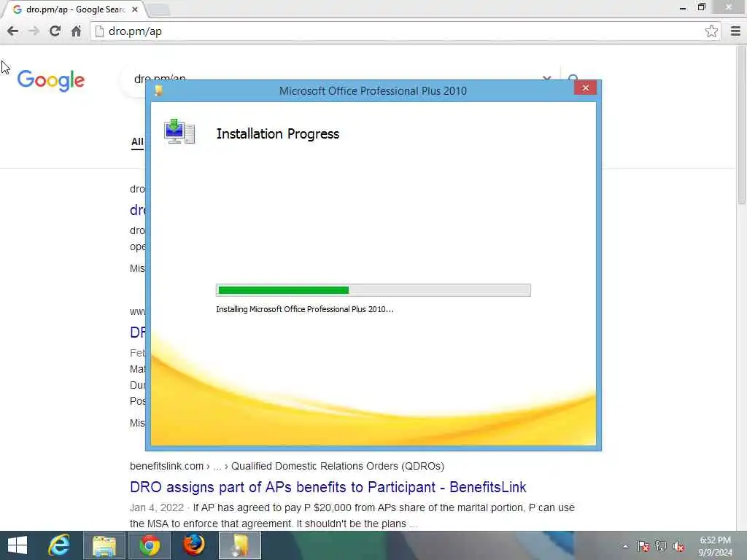747x560 pixels.
Task: Clear the Google search box text
Action: click(x=547, y=77)
